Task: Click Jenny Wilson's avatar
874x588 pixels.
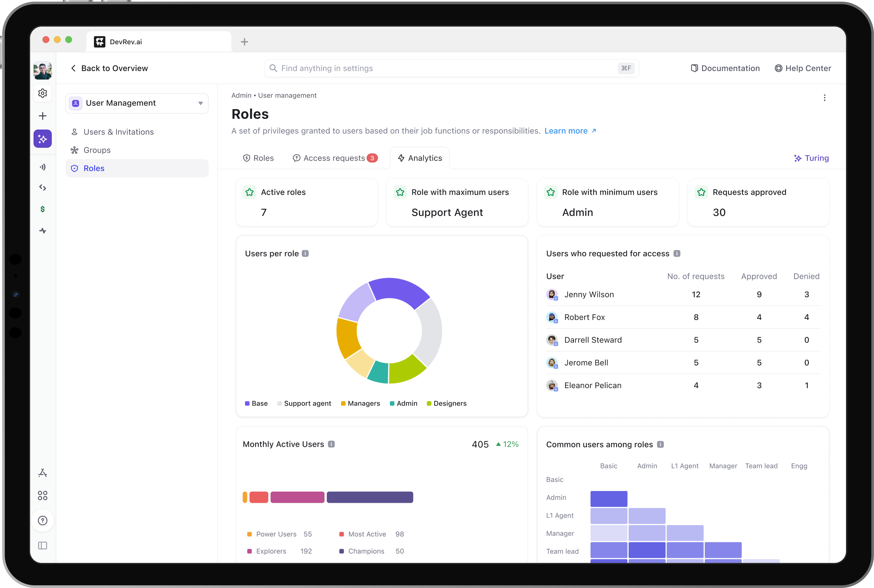Action: [552, 294]
